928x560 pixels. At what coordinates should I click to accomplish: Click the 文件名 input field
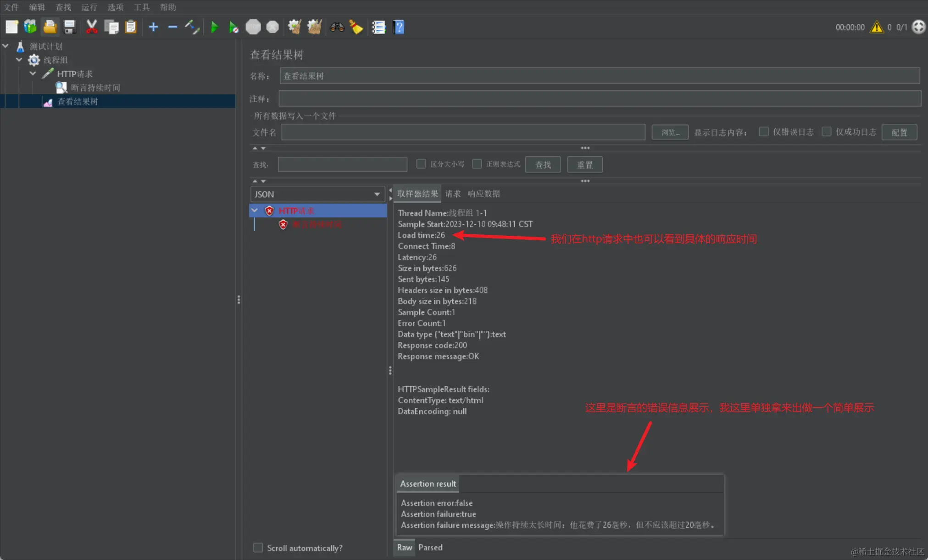[x=463, y=132]
